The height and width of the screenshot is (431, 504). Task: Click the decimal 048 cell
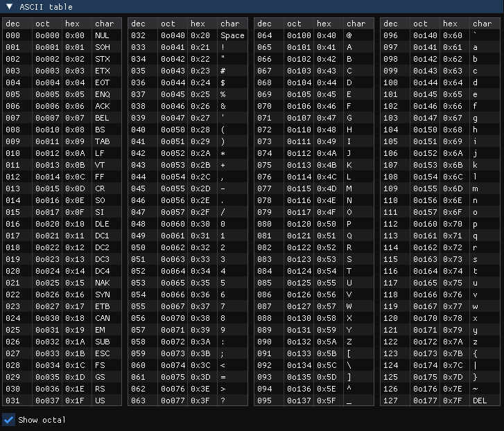(x=138, y=224)
